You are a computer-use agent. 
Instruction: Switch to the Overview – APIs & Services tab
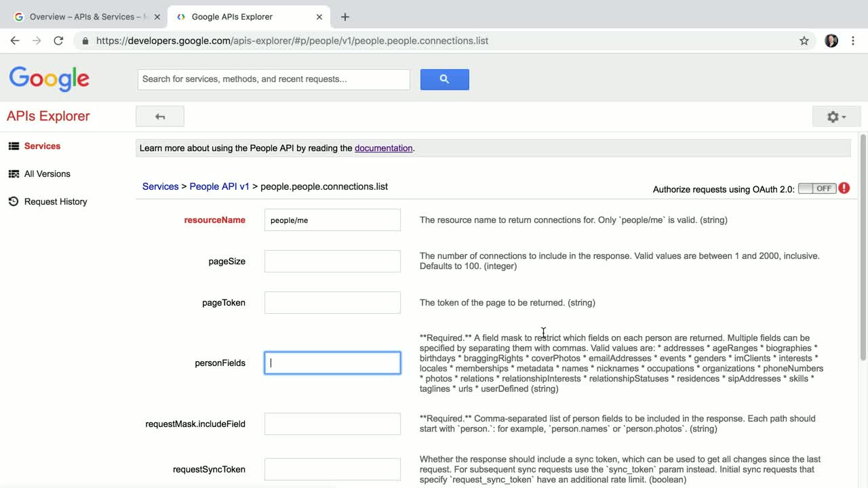[x=85, y=17]
